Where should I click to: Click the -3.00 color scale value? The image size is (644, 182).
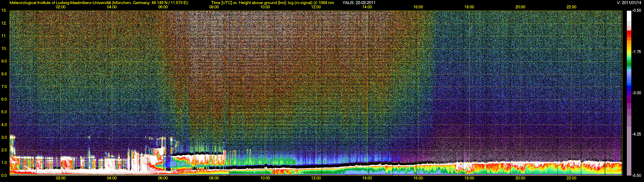coord(637,93)
